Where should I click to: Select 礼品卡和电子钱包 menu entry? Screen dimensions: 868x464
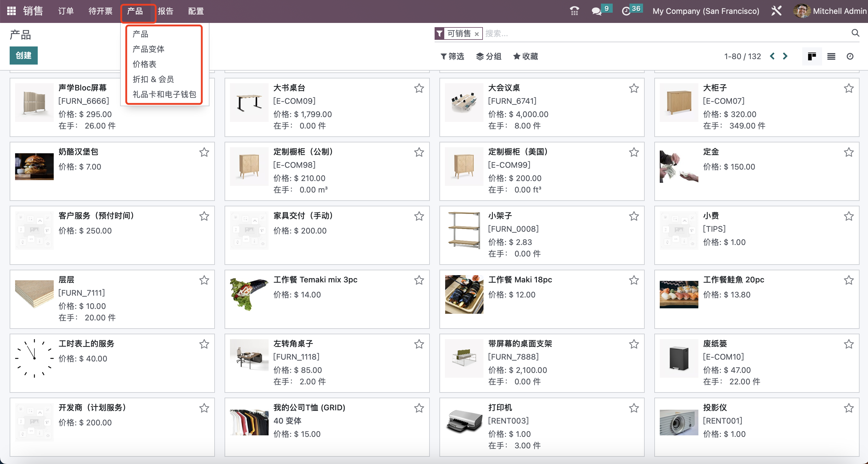coord(164,94)
